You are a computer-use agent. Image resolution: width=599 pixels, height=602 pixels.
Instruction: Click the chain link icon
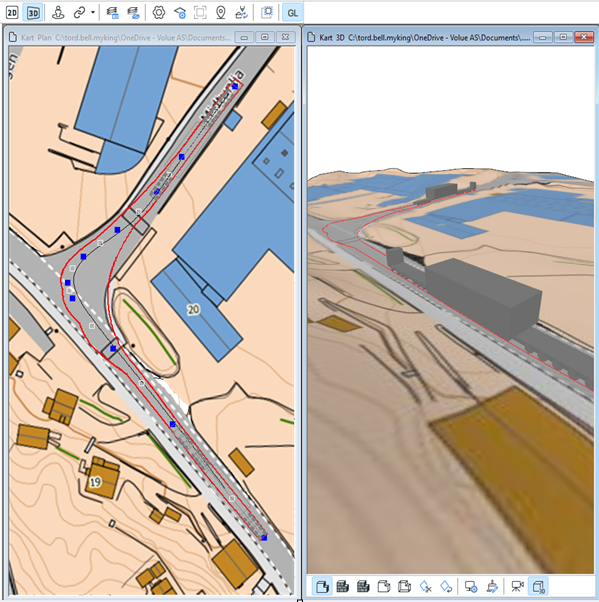pos(79,13)
